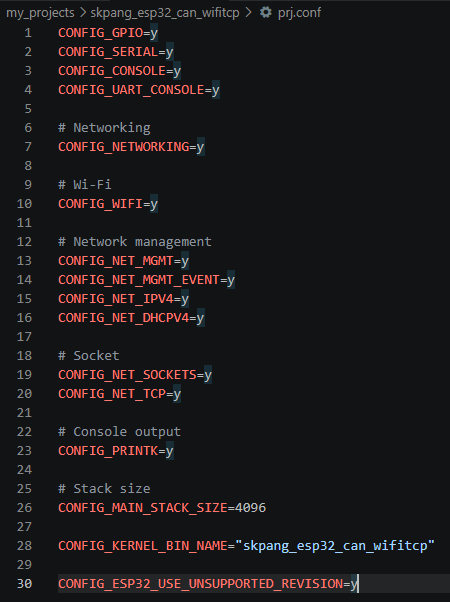
Task: Click the CONFIG_NET_DHCPV4=y line
Action: [x=131, y=318]
